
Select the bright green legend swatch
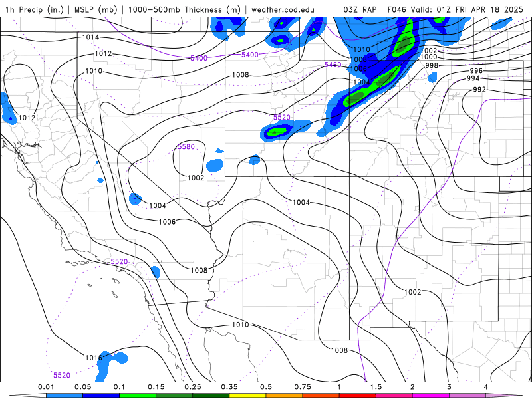coord(138,396)
